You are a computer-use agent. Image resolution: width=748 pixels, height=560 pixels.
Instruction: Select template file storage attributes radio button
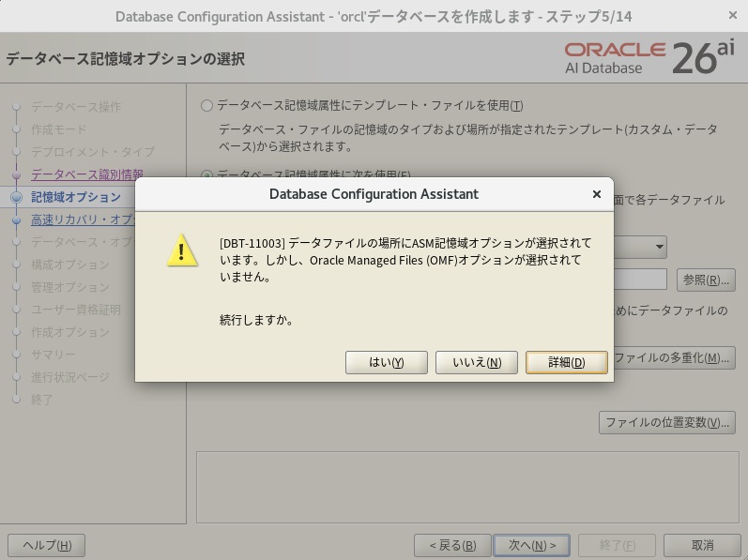206,105
